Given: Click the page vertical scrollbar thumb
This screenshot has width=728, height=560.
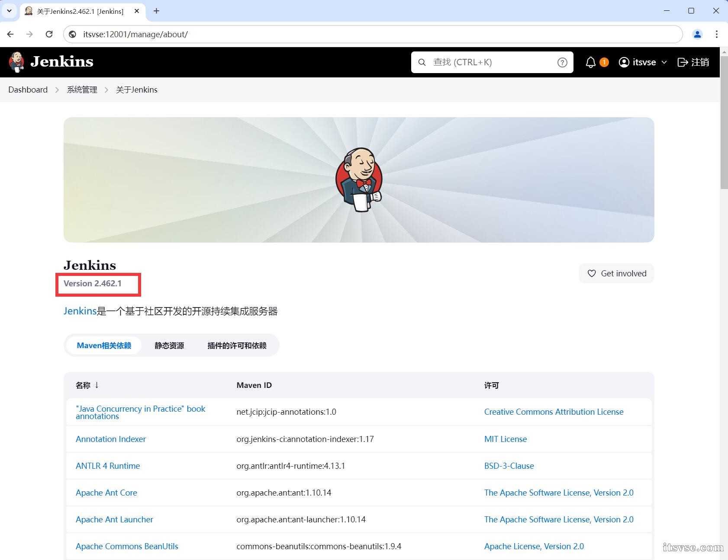Looking at the screenshot, I should click(x=724, y=122).
